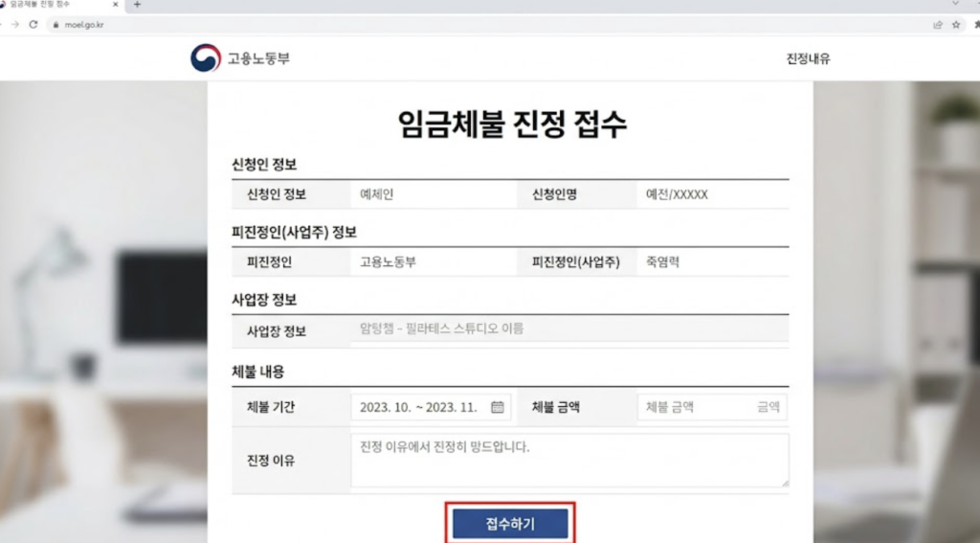Image resolution: width=980 pixels, height=543 pixels.
Task: Click the 피진정인(사업주) 정보 section heading
Action: pos(294,233)
